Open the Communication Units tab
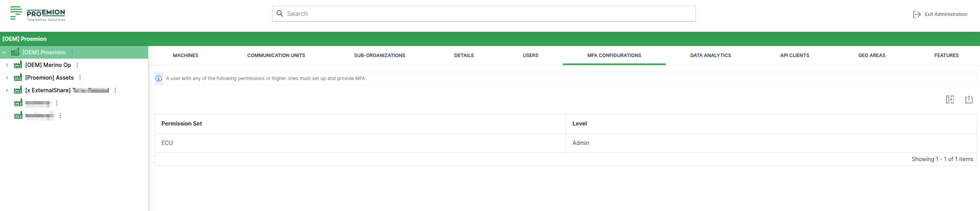The image size is (980, 211). [276, 56]
